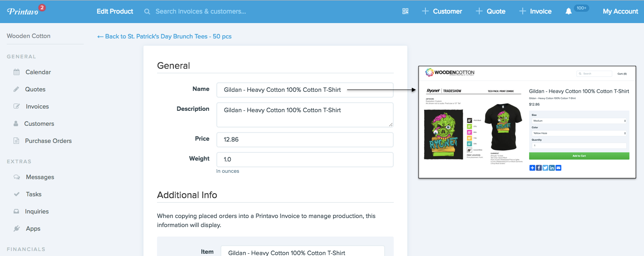Click the Quotes pencil icon
Viewport: 644px width, 256px height.
[x=17, y=89]
